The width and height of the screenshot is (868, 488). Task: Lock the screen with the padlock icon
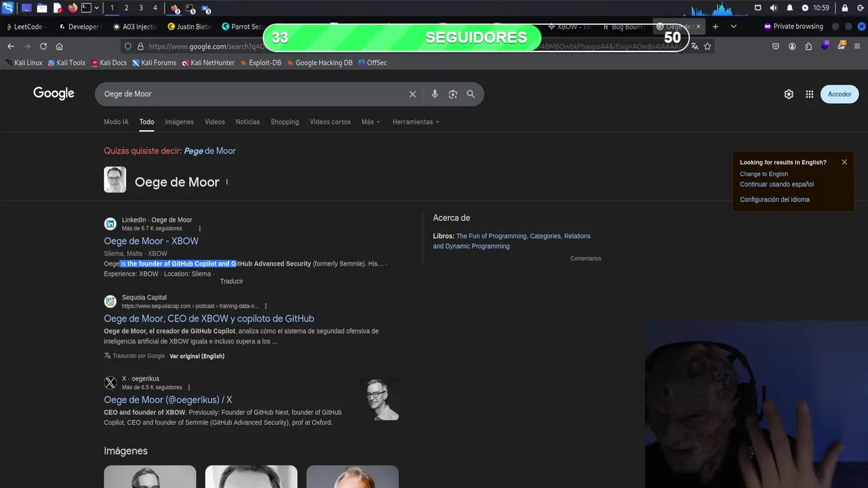[x=845, y=8]
